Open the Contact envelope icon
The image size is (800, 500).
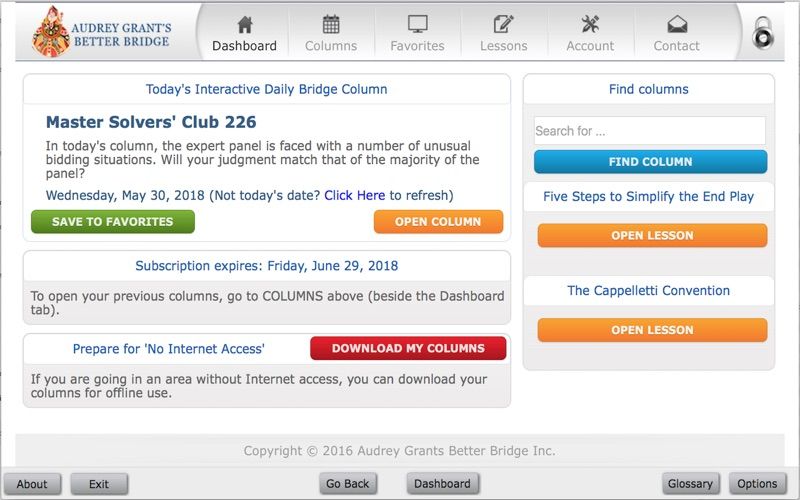coord(677,24)
